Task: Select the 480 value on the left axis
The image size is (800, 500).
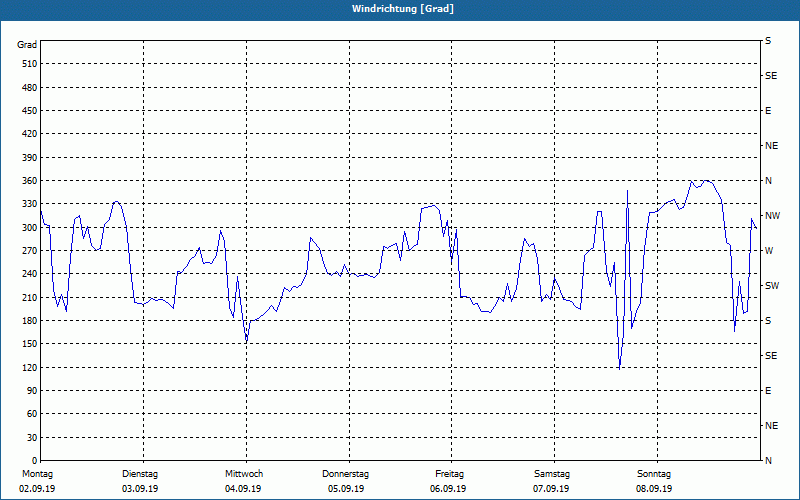Action: pyautogui.click(x=30, y=87)
